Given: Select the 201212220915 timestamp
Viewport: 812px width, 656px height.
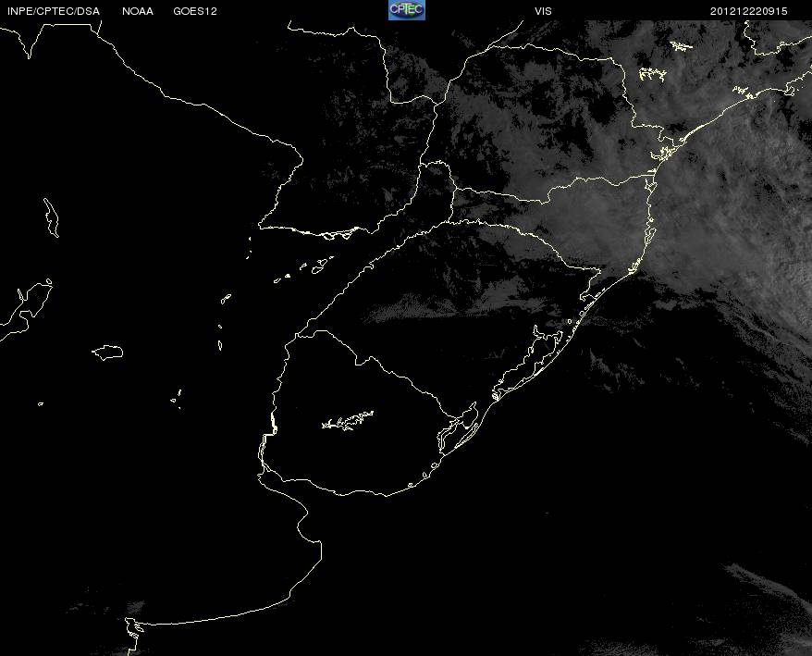Looking at the screenshot, I should (x=749, y=11).
